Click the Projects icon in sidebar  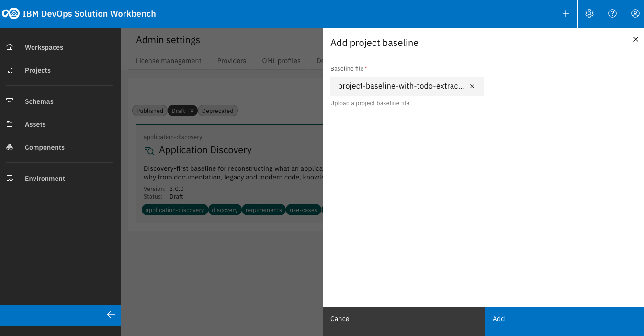point(10,70)
